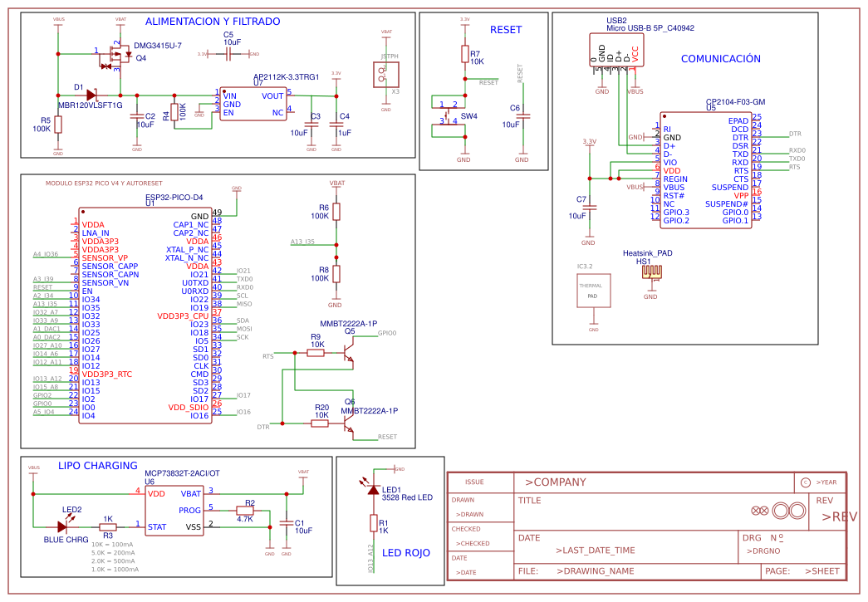This screenshot has height=602, width=868.
Task: Click the U7 AP2112K regulator body
Action: coord(253,104)
